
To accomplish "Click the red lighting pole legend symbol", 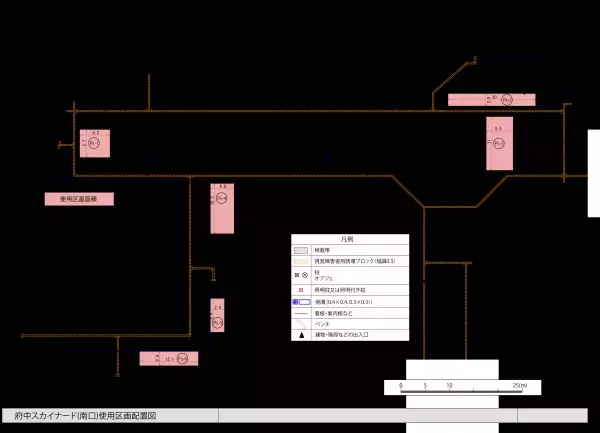I will point(300,288).
